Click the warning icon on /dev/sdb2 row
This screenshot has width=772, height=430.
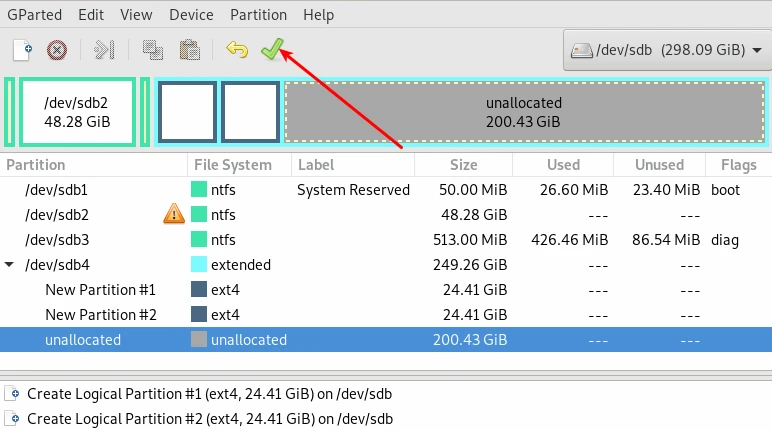[174, 214]
